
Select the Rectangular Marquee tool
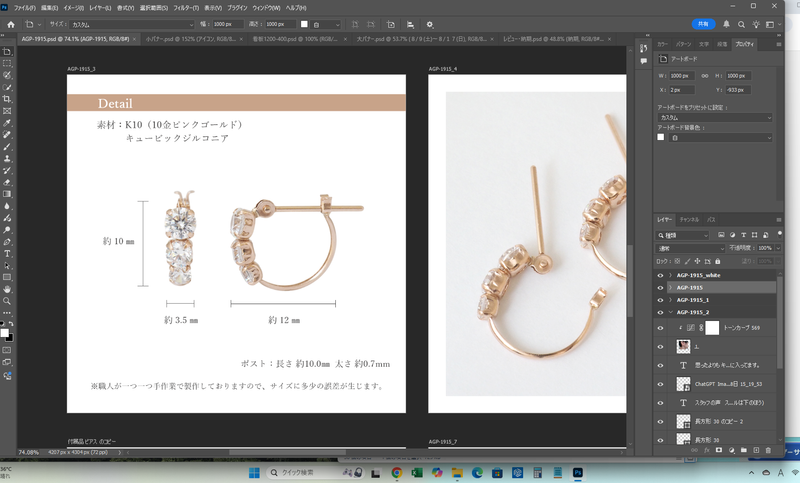(7, 63)
